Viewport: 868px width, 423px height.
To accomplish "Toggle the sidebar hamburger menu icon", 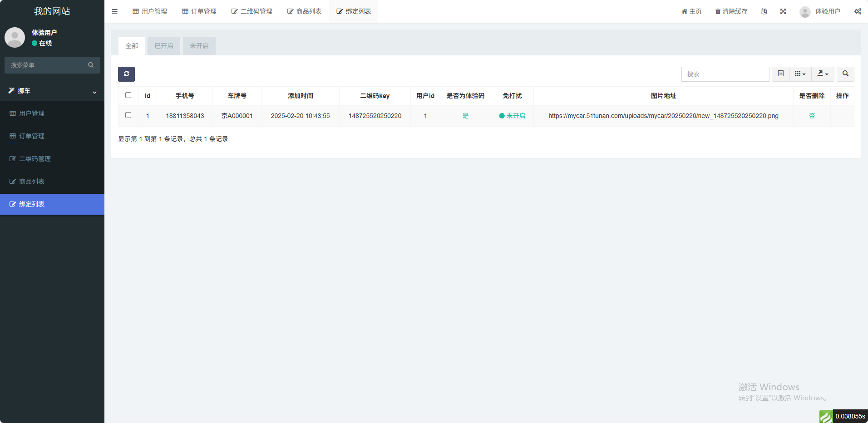I will pos(114,11).
